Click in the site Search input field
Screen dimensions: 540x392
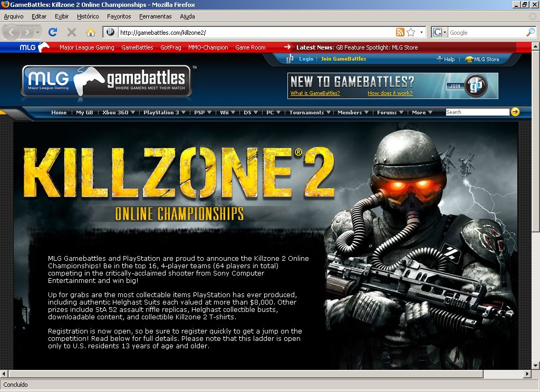click(x=477, y=112)
